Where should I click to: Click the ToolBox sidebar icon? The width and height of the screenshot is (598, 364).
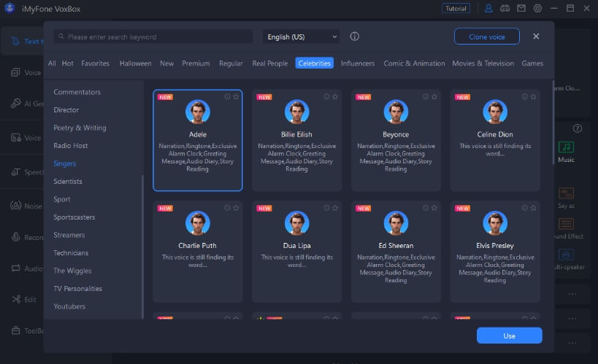[15, 330]
